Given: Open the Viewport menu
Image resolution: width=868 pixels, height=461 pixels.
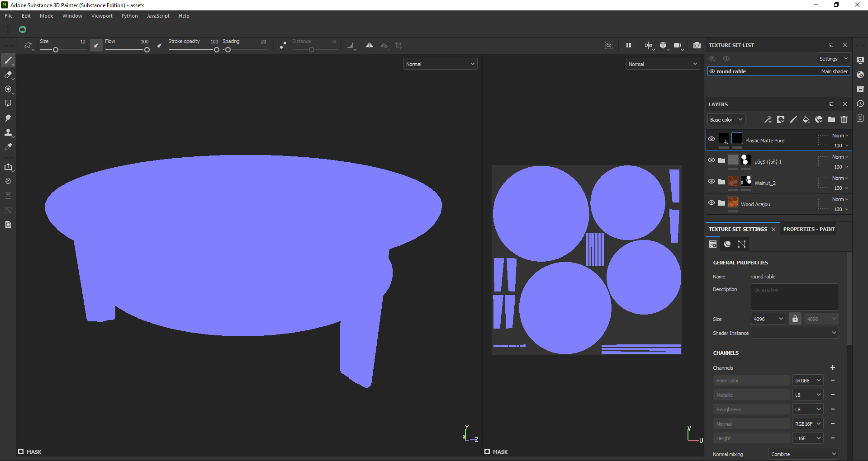Looking at the screenshot, I should [x=102, y=16].
